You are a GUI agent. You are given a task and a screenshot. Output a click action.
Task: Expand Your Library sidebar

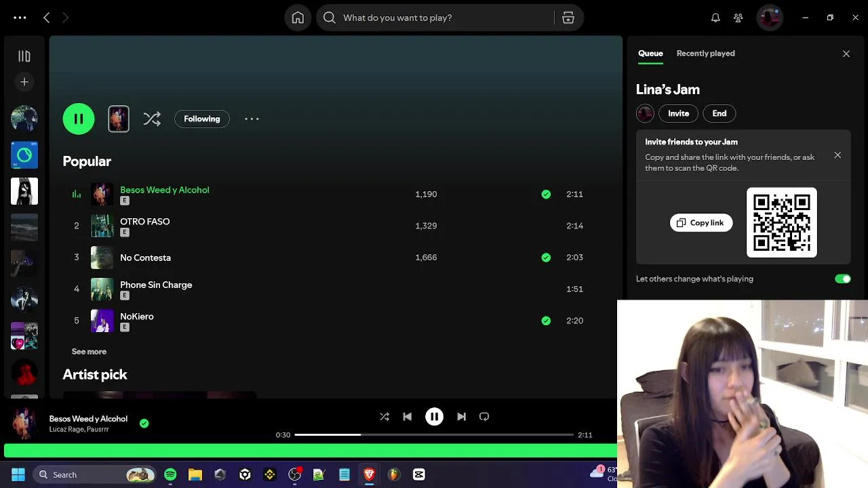[24, 56]
